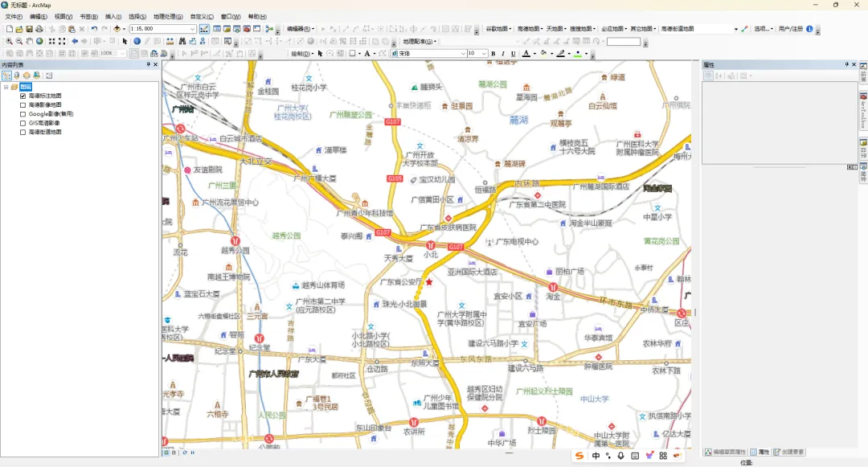Undo the last action

pyautogui.click(x=94, y=29)
